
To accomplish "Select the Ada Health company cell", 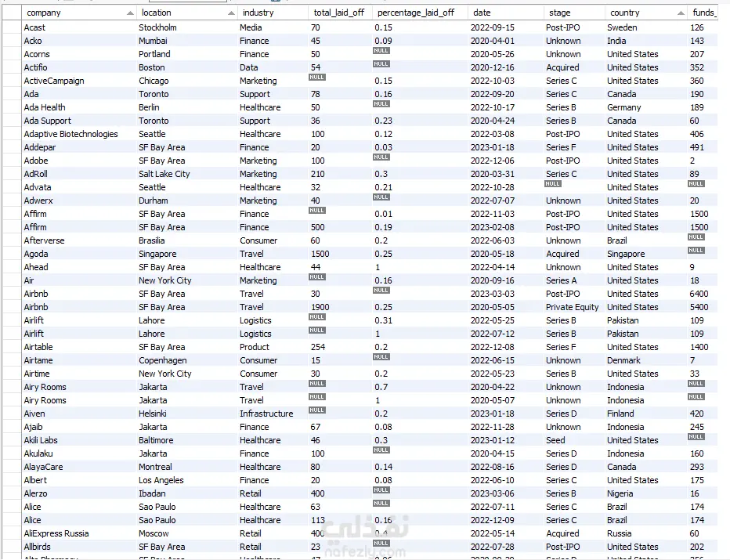I will (78, 107).
